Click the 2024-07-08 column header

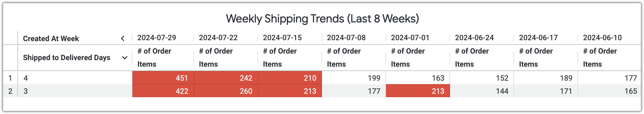[346, 38]
